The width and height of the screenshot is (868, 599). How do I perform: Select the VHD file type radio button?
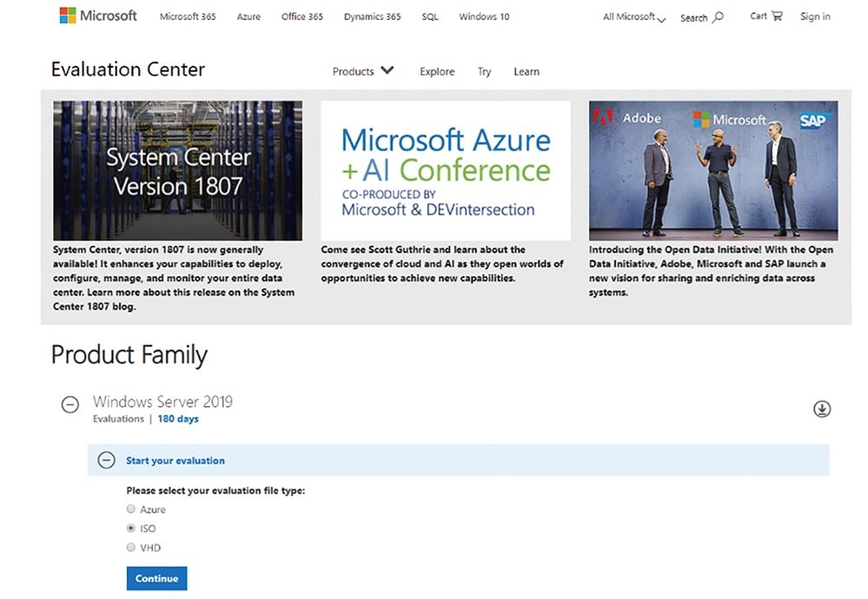click(x=131, y=548)
